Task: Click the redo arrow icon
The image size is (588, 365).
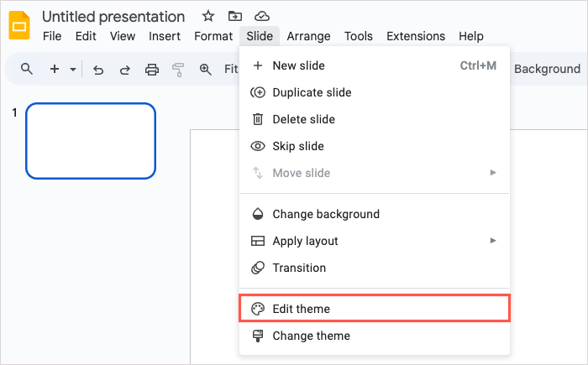Action: coord(125,70)
